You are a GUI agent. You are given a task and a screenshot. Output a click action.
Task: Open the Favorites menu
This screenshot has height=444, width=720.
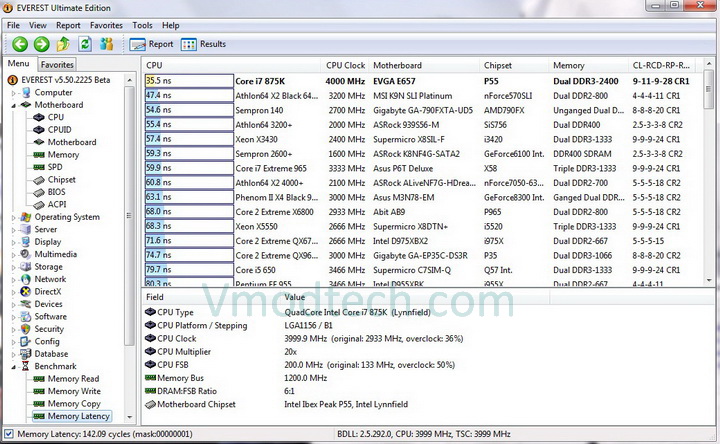(106, 25)
